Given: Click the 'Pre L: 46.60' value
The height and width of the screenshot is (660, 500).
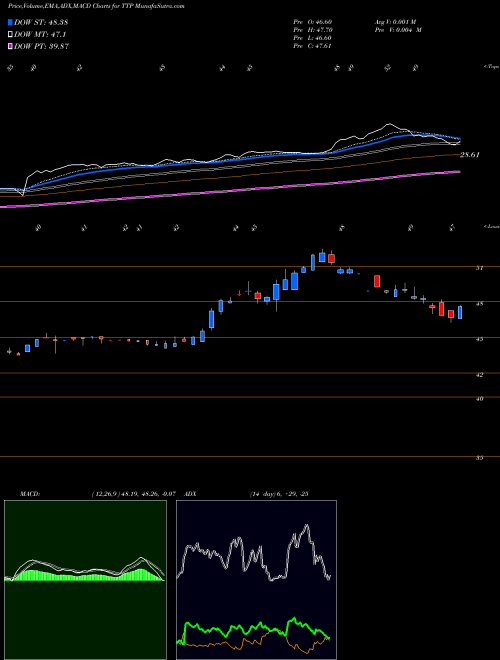Looking at the screenshot, I should (x=313, y=38).
